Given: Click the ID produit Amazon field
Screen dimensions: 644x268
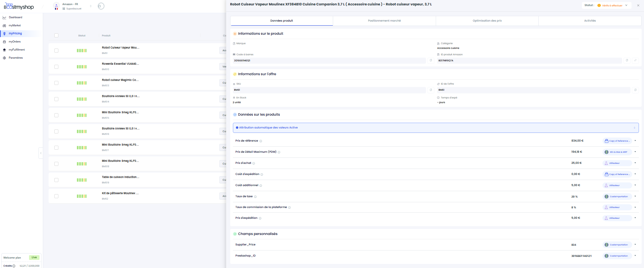Looking at the screenshot, I should [529, 61].
